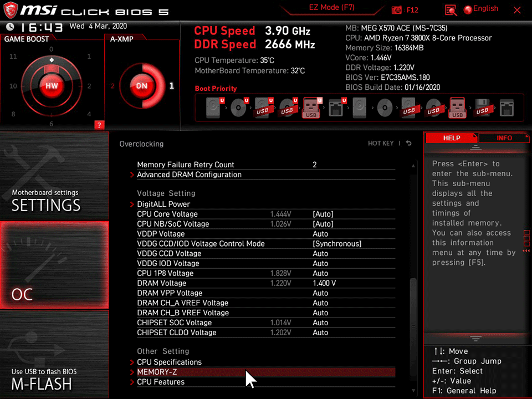
Task: Select the UEFI network boot device icon
Action: [337, 108]
